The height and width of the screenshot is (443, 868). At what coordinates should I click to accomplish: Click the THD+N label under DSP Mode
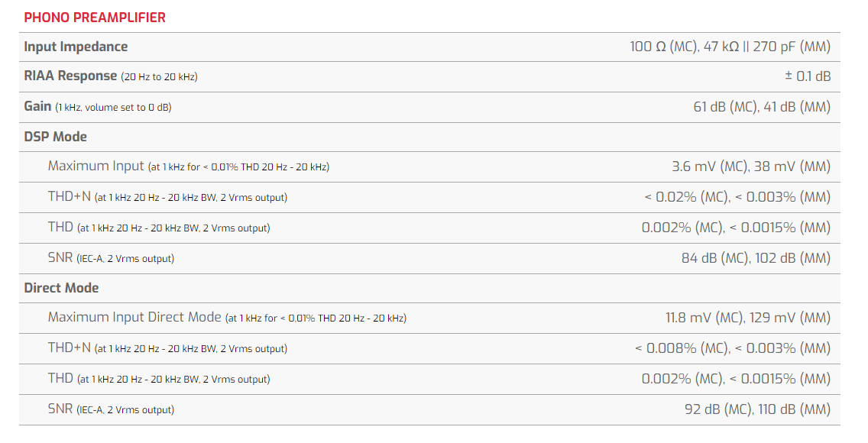[69, 196]
